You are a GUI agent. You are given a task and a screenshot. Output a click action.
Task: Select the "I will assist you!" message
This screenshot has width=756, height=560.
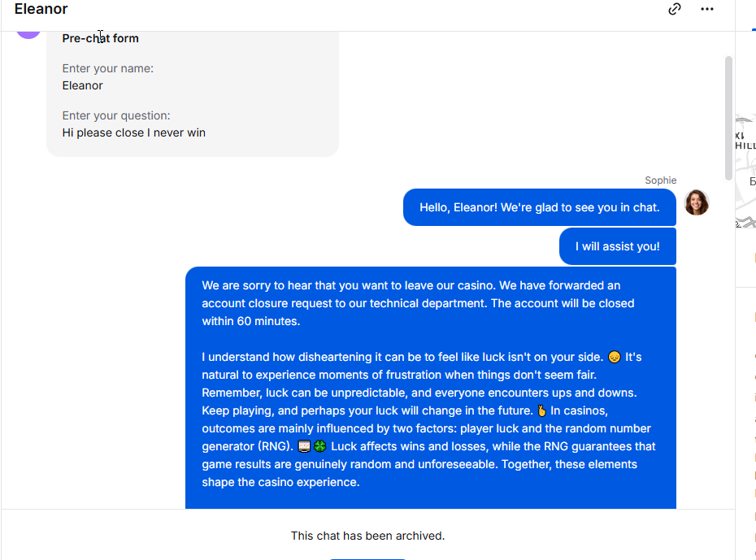coord(617,246)
